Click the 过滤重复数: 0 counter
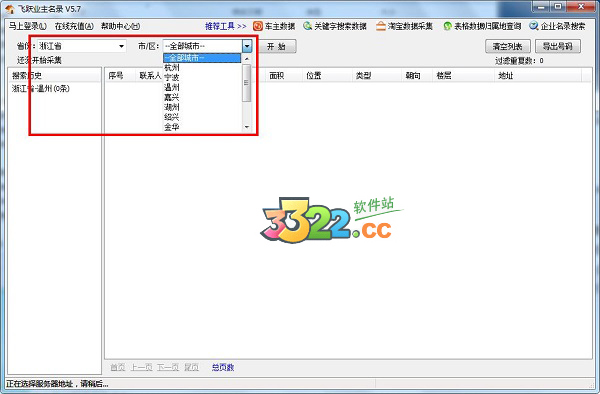The image size is (600, 394). 519,60
